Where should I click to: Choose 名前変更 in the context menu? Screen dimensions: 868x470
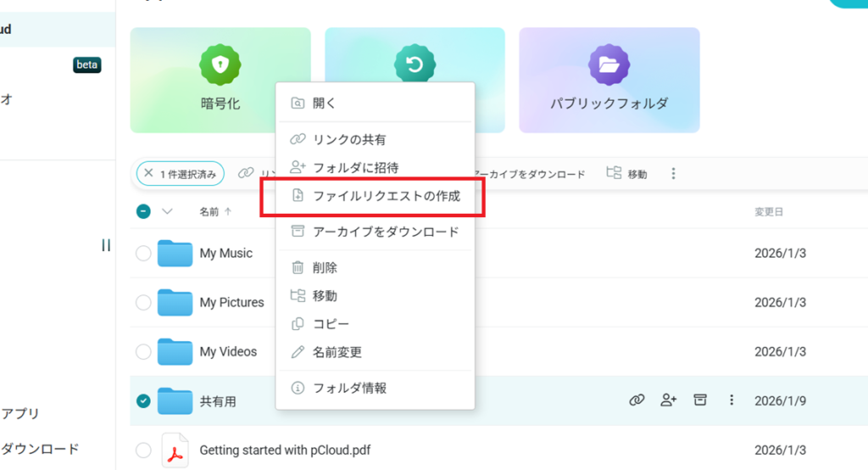337,351
